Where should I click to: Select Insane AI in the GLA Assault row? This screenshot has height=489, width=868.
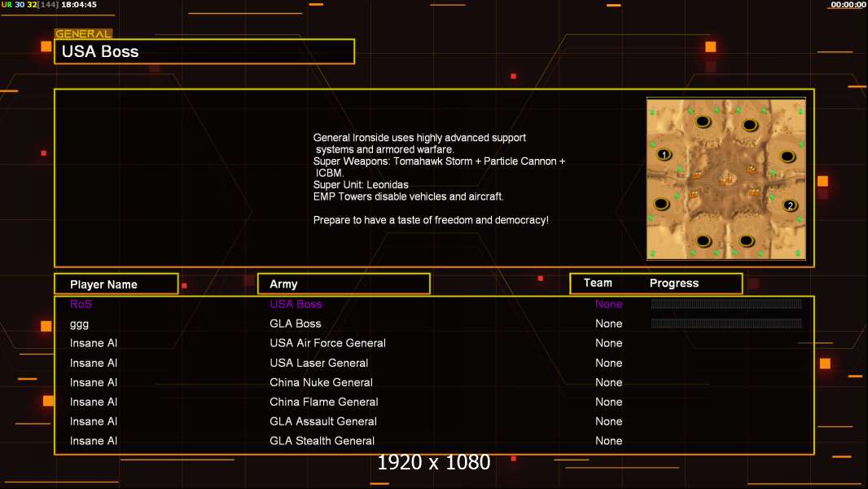coord(94,421)
